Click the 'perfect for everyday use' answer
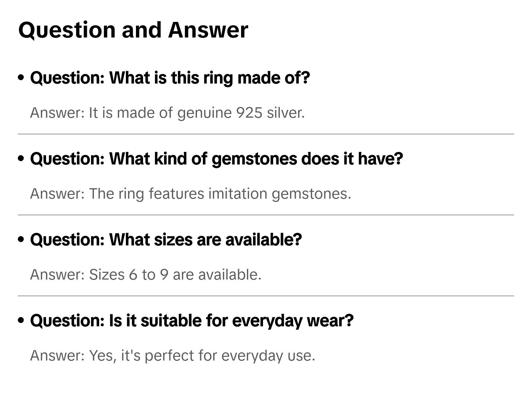 point(172,356)
